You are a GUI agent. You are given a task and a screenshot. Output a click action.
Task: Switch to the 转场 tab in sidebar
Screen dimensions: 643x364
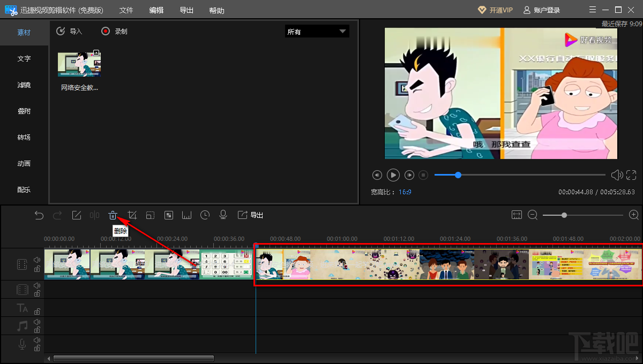pyautogui.click(x=24, y=137)
